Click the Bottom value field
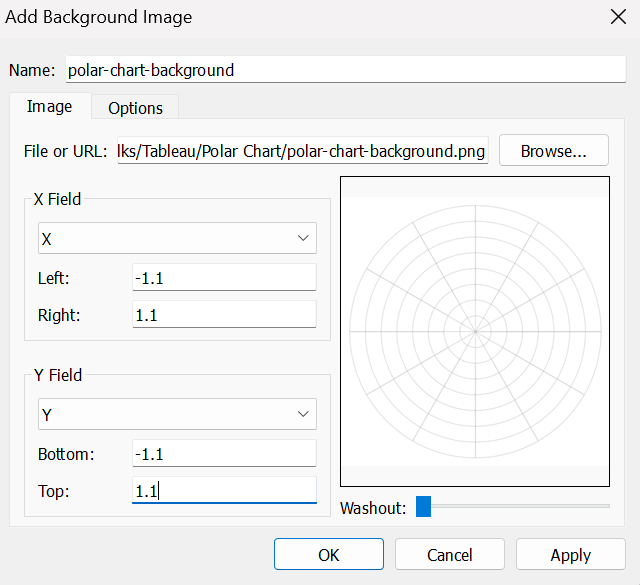This screenshot has width=640, height=585. pyautogui.click(x=224, y=454)
